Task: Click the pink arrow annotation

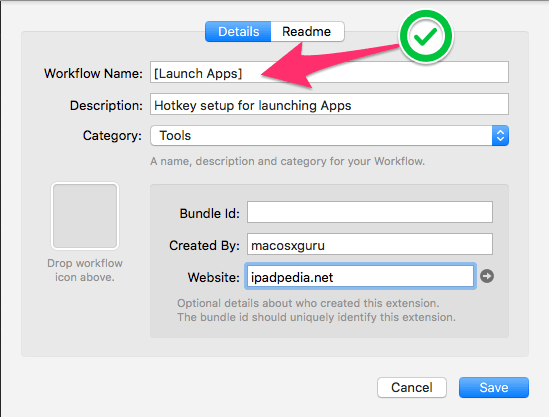Action: tap(329, 65)
